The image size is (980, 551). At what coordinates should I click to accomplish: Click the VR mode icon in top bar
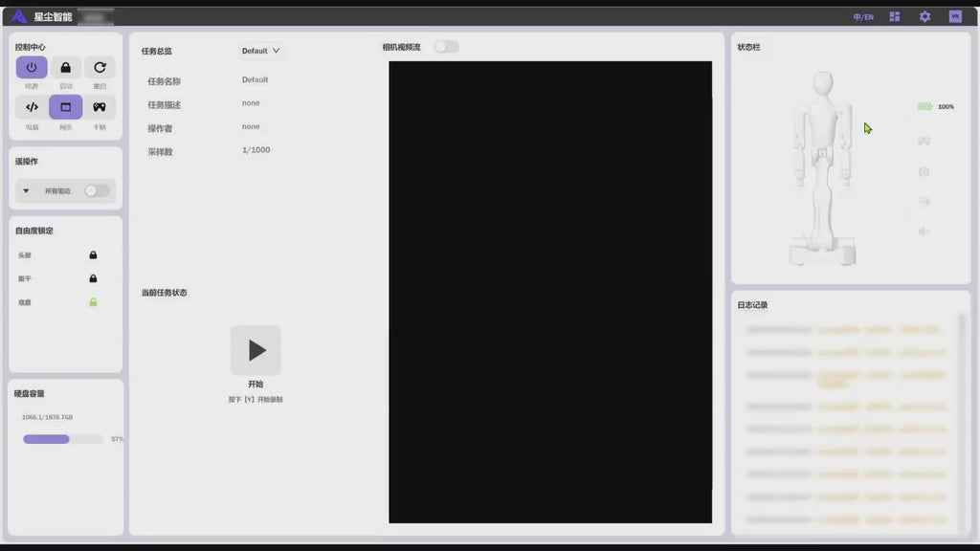[954, 16]
